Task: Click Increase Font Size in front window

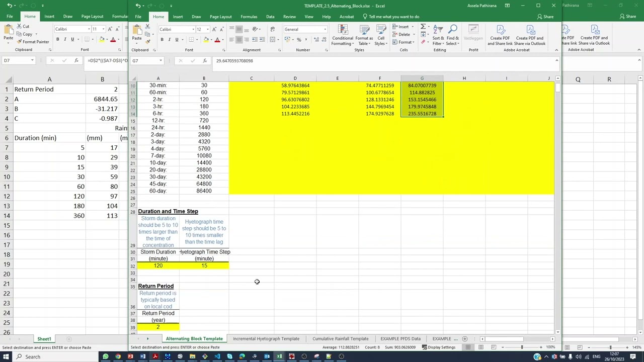Action: (x=213, y=29)
